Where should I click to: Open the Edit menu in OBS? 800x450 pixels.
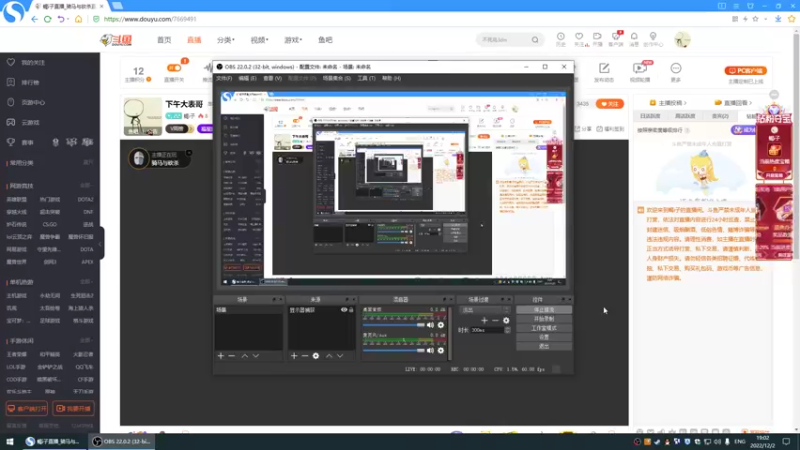click(247, 79)
